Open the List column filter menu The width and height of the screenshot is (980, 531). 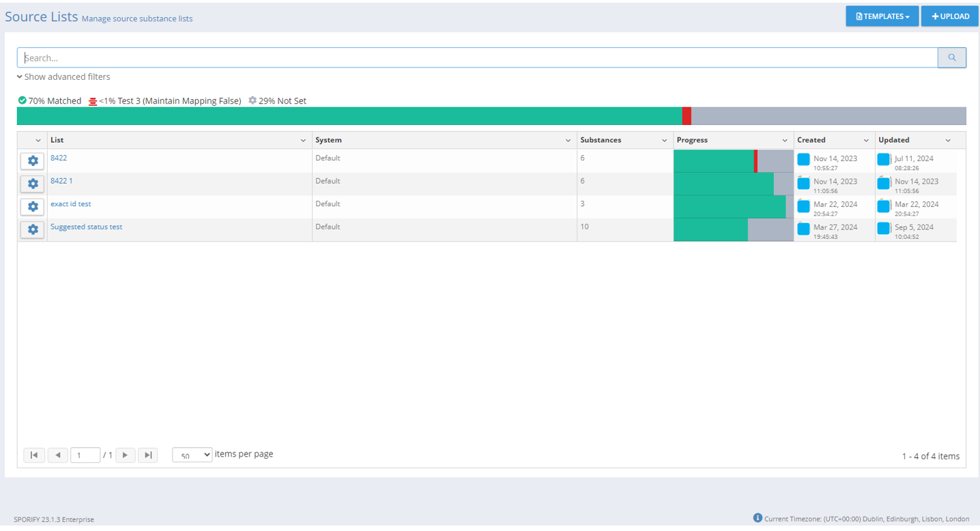click(x=303, y=141)
